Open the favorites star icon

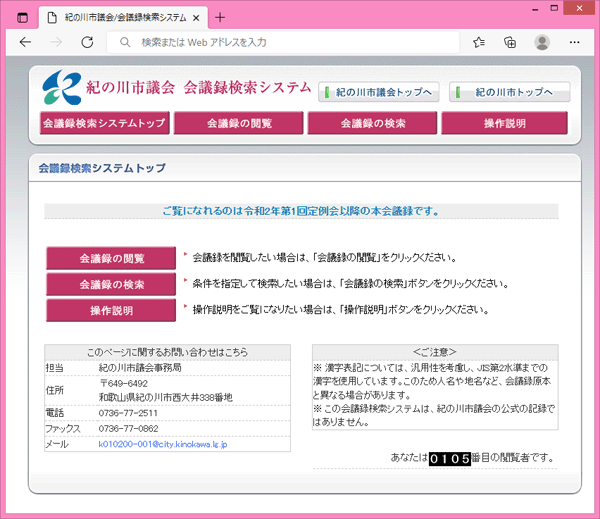click(x=479, y=42)
